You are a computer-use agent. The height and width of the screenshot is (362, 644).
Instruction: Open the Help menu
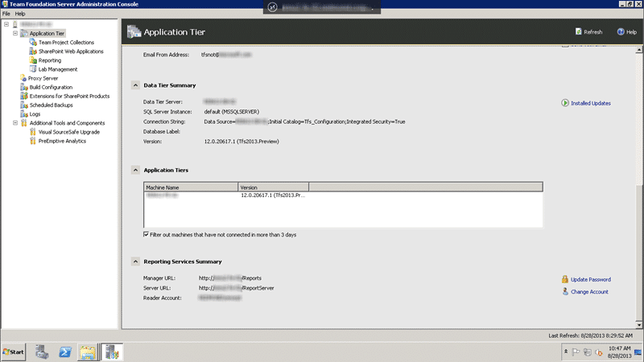pyautogui.click(x=20, y=14)
